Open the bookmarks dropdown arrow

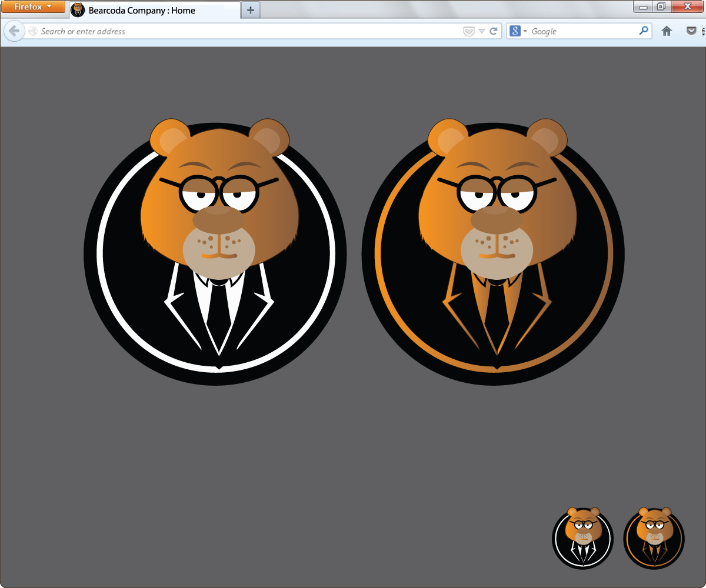[x=481, y=31]
